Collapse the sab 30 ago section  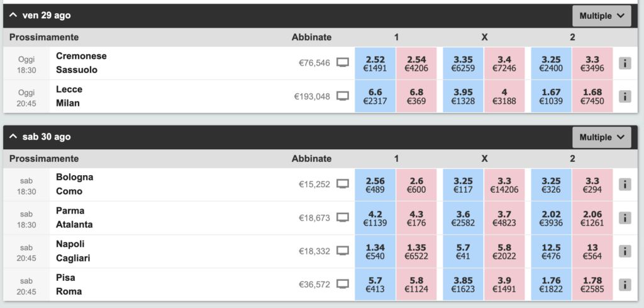pos(13,137)
